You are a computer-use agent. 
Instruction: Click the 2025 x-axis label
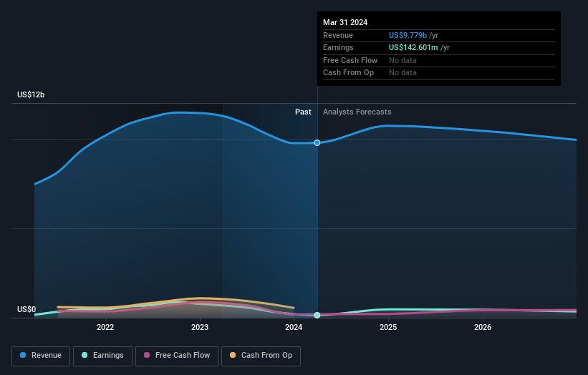[388, 327]
